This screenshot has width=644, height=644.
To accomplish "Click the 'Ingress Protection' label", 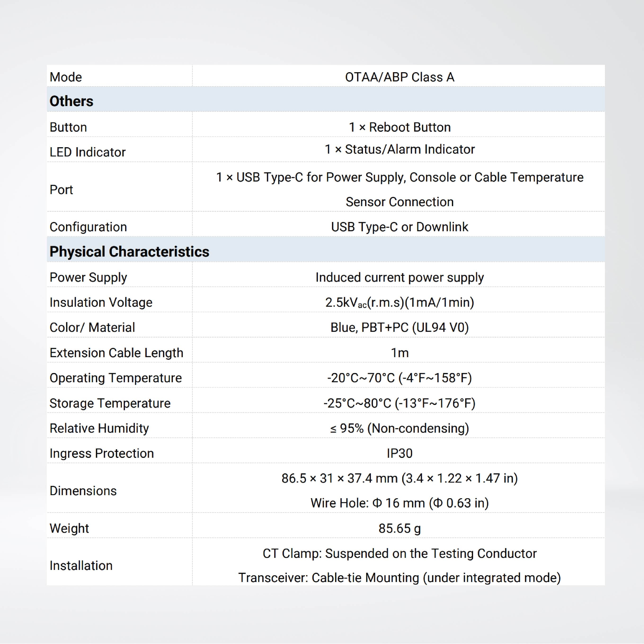I will 102,453.
